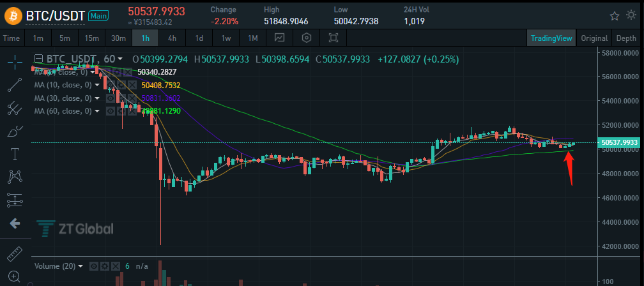Viewport: 644px width, 286px height.
Task: Select the pattern drawing tool
Action: 15,177
